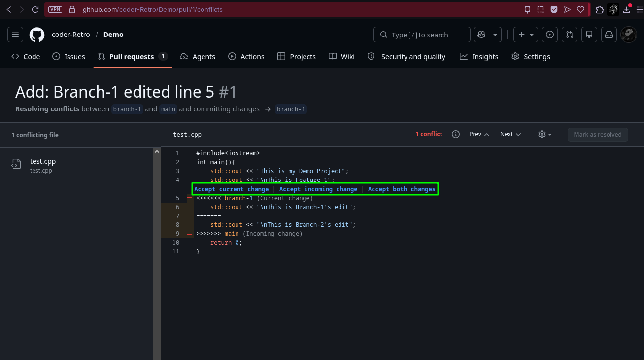Click Accept both changes
Image resolution: width=644 pixels, height=360 pixels.
(x=402, y=189)
